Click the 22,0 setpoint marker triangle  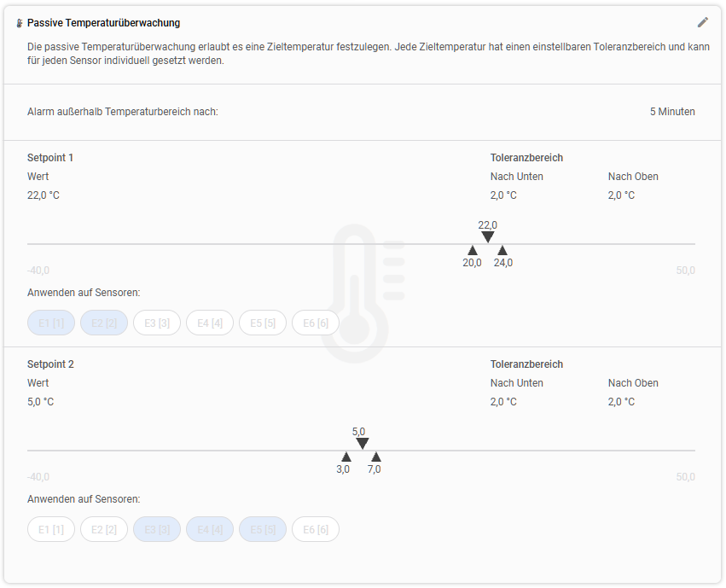(487, 237)
